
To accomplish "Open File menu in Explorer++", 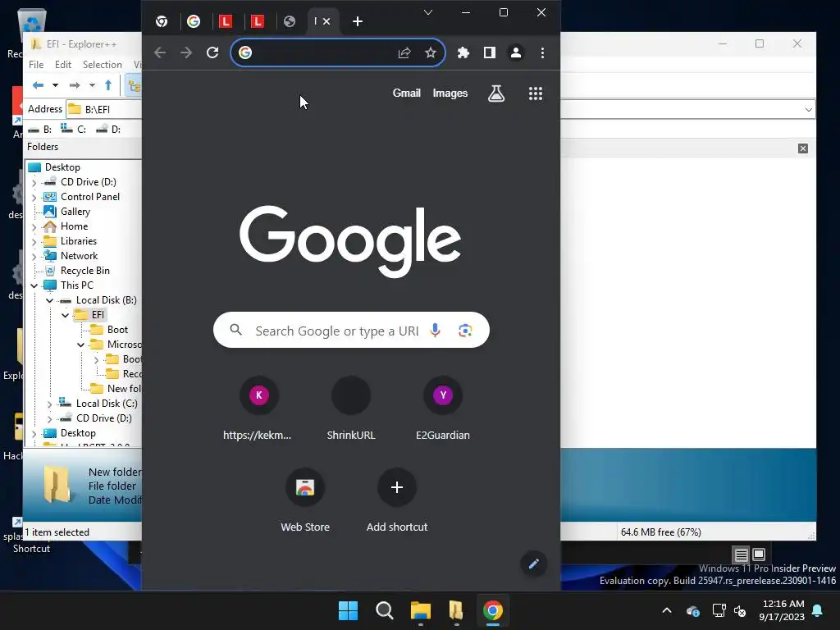I will pos(36,64).
